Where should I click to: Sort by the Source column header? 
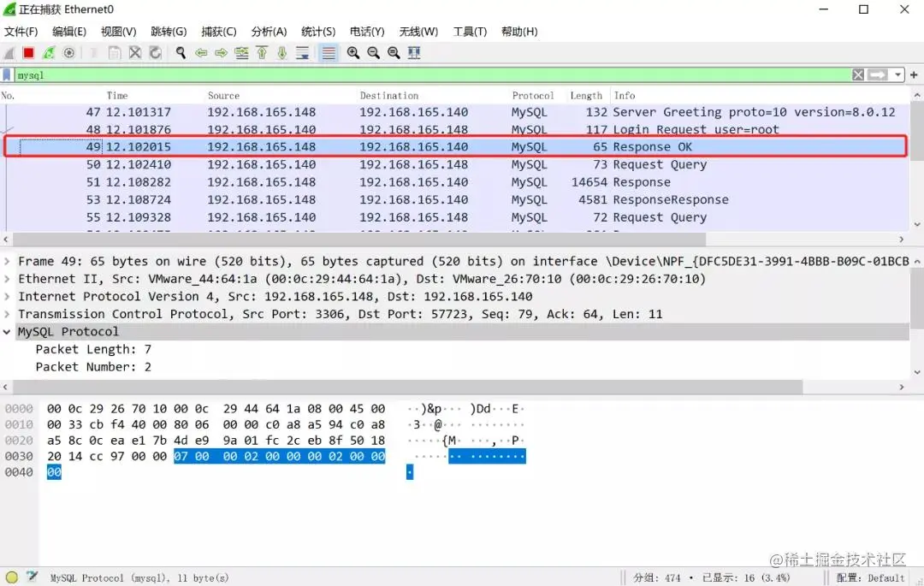[x=223, y=96]
